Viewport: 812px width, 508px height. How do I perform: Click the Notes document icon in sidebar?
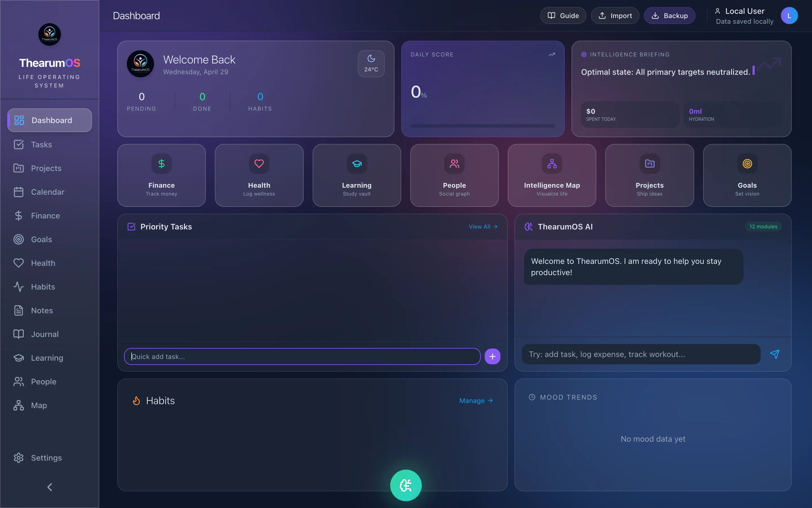pyautogui.click(x=18, y=310)
